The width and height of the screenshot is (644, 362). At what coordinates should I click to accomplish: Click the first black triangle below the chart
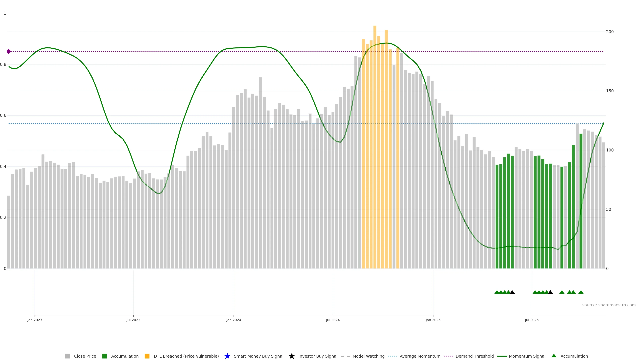(x=512, y=292)
